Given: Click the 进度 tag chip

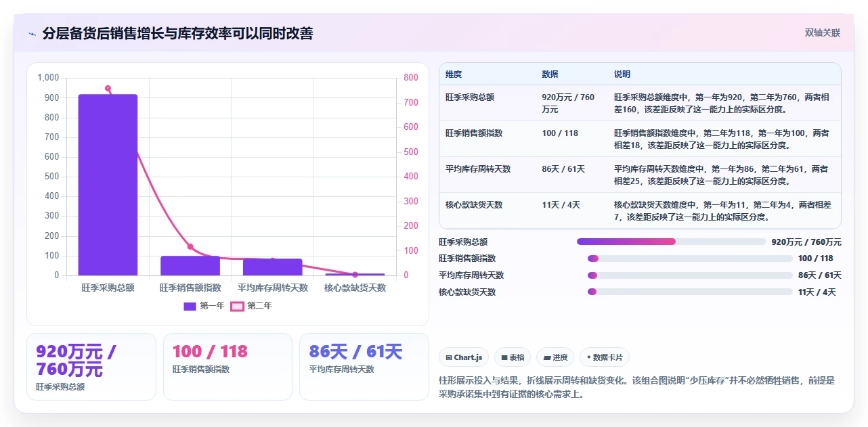Looking at the screenshot, I should (555, 357).
